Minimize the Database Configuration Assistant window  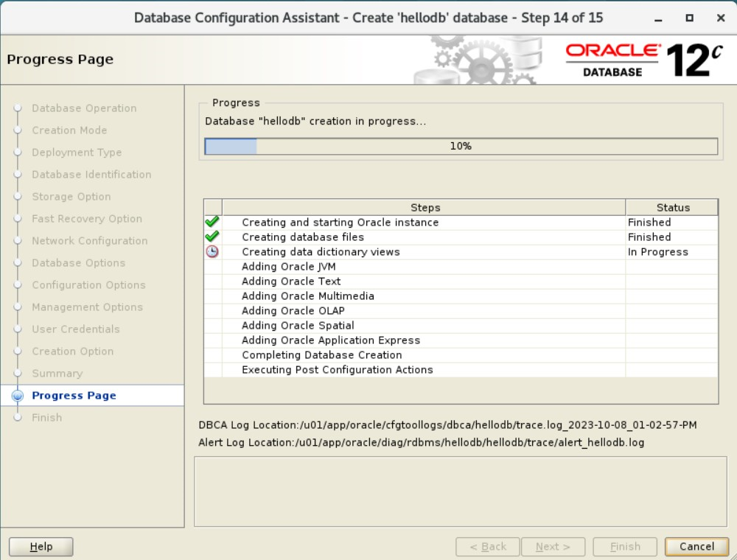tap(658, 18)
